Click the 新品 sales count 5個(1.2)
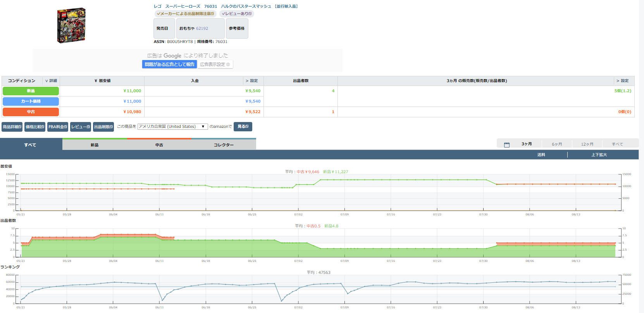644x313 pixels. click(x=623, y=91)
